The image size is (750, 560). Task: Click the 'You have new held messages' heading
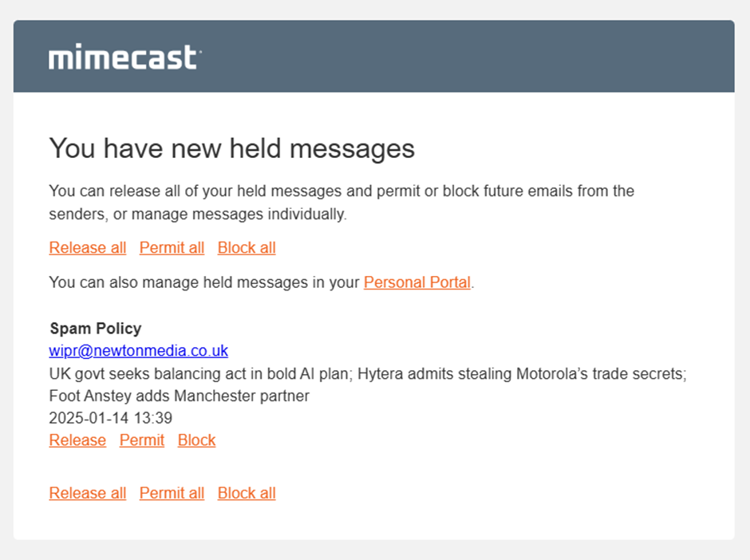232,148
